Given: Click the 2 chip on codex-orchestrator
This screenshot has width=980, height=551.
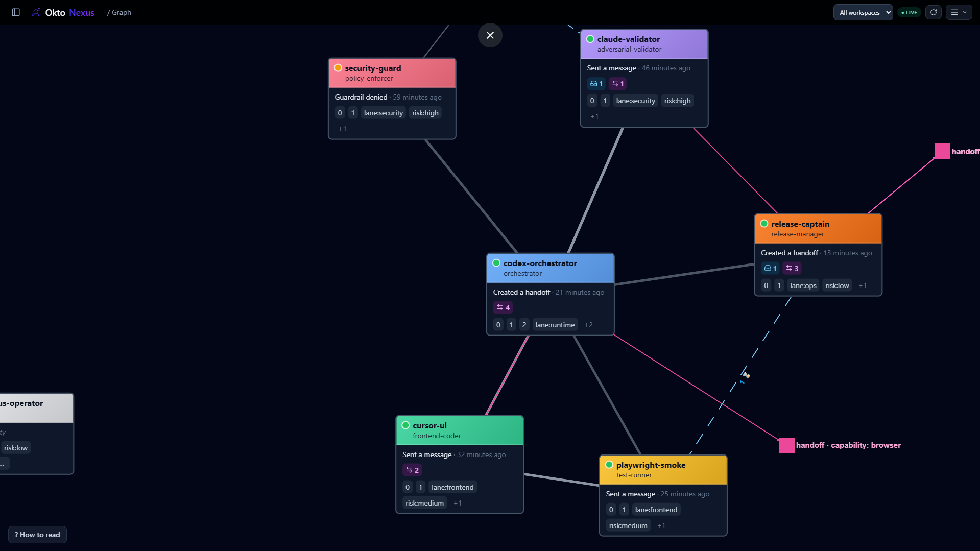Looking at the screenshot, I should coord(524,325).
